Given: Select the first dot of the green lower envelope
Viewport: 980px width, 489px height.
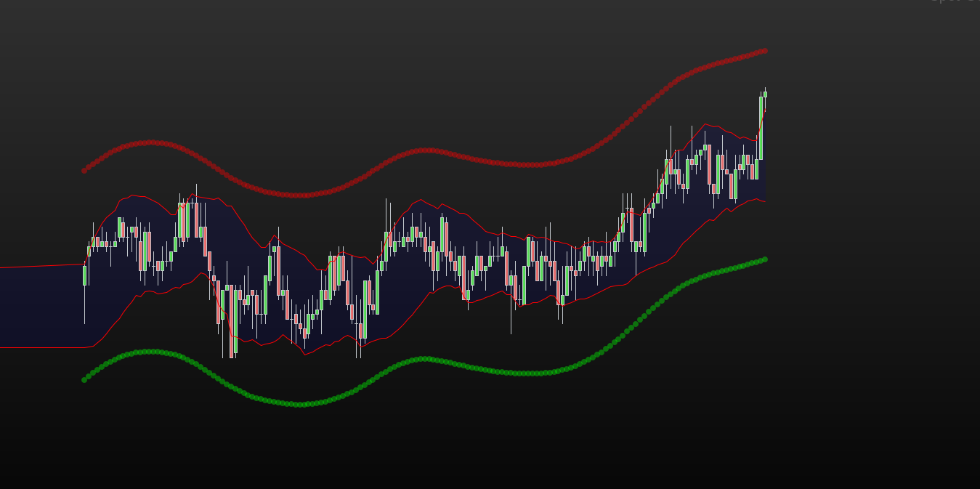Looking at the screenshot, I should 84,379.
